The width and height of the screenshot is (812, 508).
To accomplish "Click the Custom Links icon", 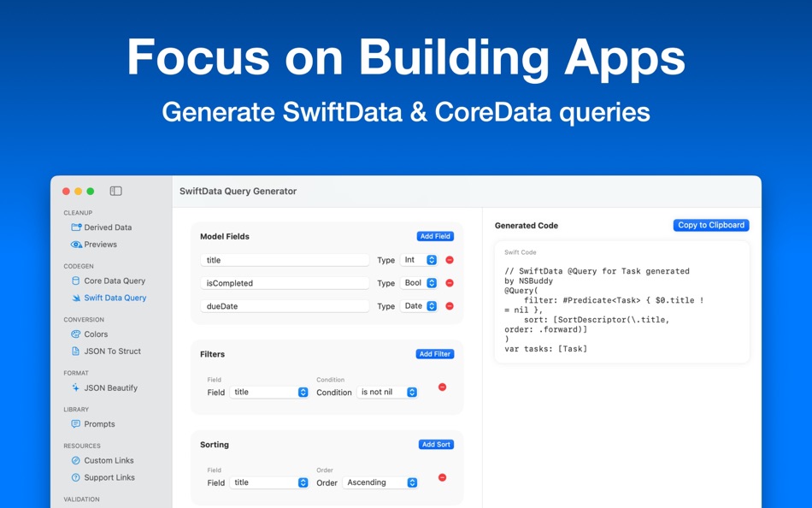I will 75,460.
